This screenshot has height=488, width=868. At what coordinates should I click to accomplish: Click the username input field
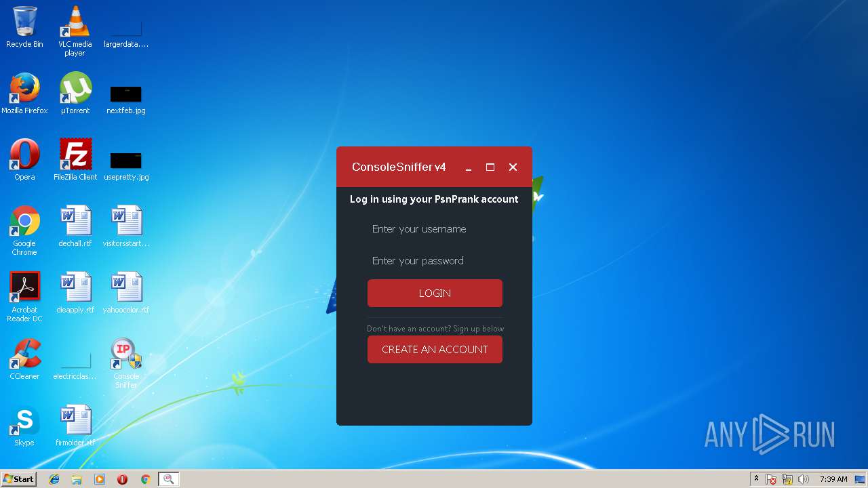click(x=435, y=229)
